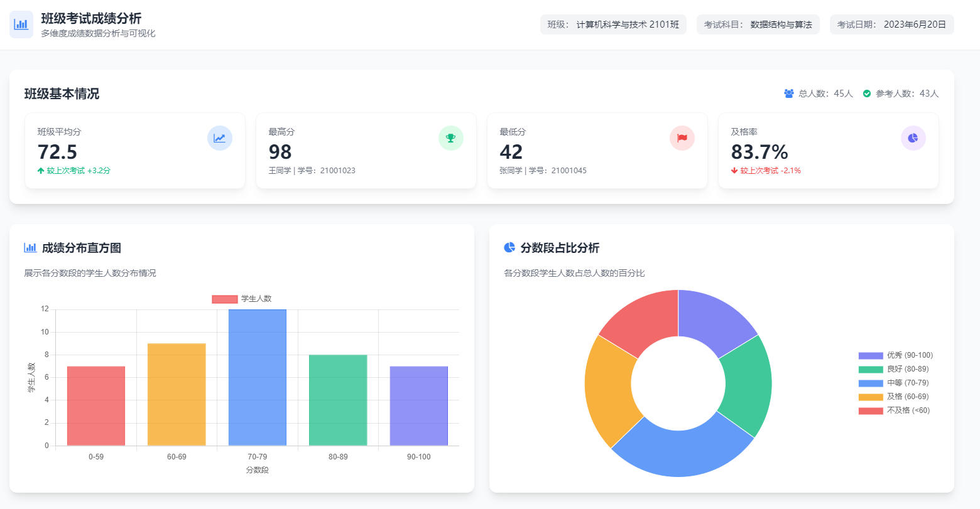Click the trend line icon on 班级平均分 card
Screen dimensions: 980x509
click(x=219, y=138)
